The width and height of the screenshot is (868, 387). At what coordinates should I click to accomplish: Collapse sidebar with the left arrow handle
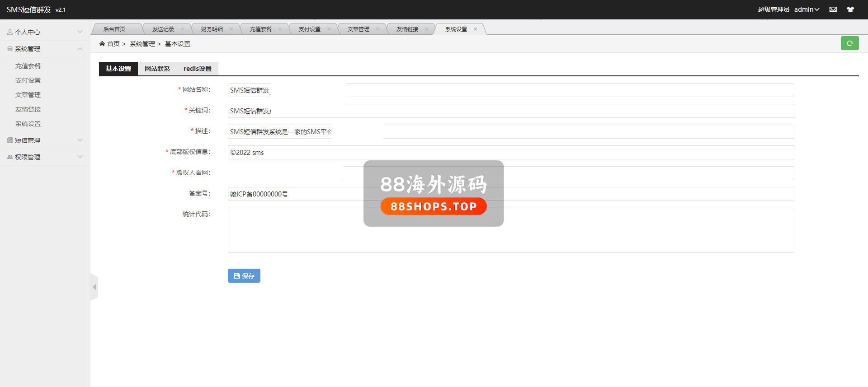click(94, 287)
